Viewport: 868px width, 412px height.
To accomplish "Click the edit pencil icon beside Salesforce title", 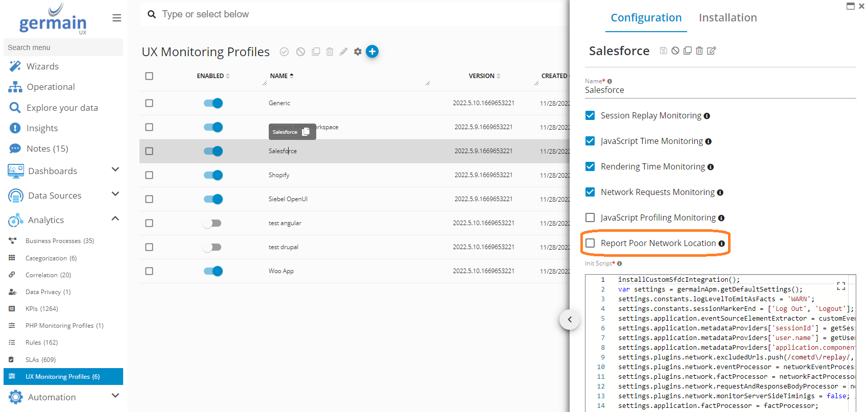I will (x=712, y=51).
